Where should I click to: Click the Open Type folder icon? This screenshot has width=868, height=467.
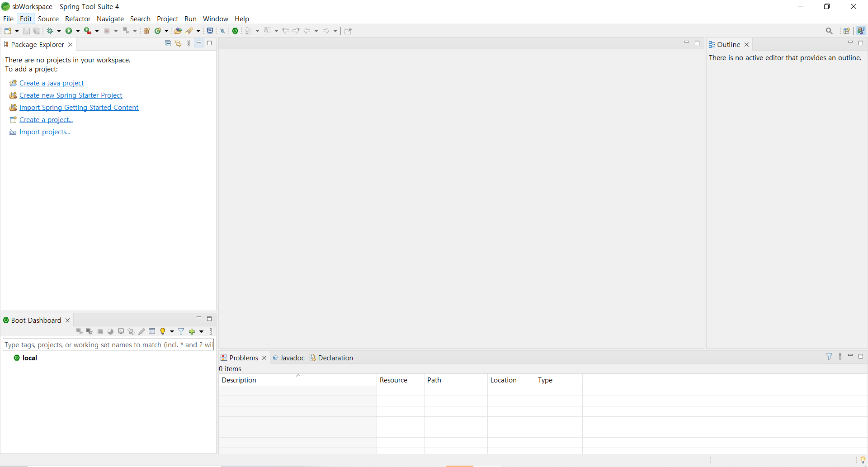point(178,31)
